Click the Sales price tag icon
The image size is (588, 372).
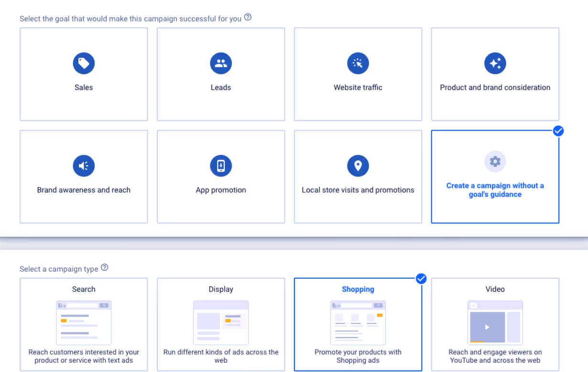click(84, 63)
